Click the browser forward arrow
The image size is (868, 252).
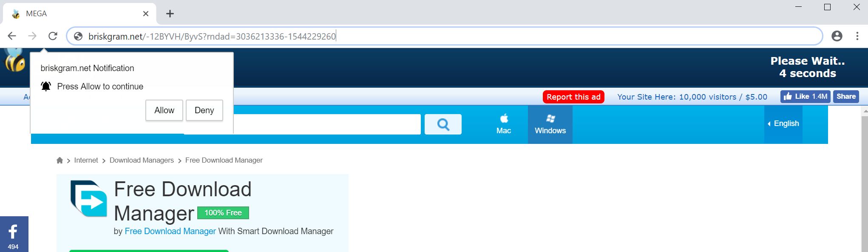32,36
